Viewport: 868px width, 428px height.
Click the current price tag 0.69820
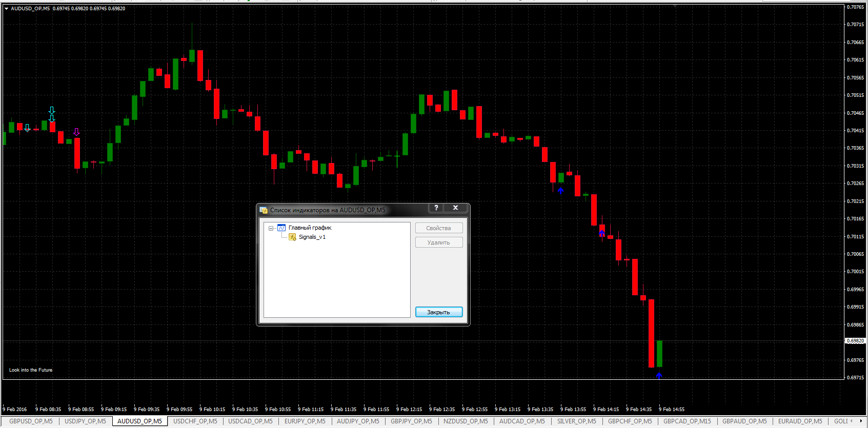855,341
